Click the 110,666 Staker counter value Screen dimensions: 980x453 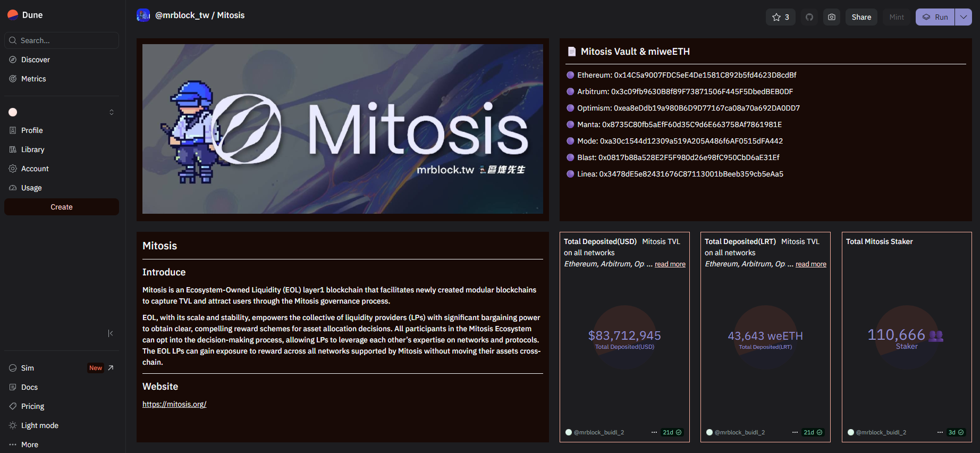coord(897,334)
